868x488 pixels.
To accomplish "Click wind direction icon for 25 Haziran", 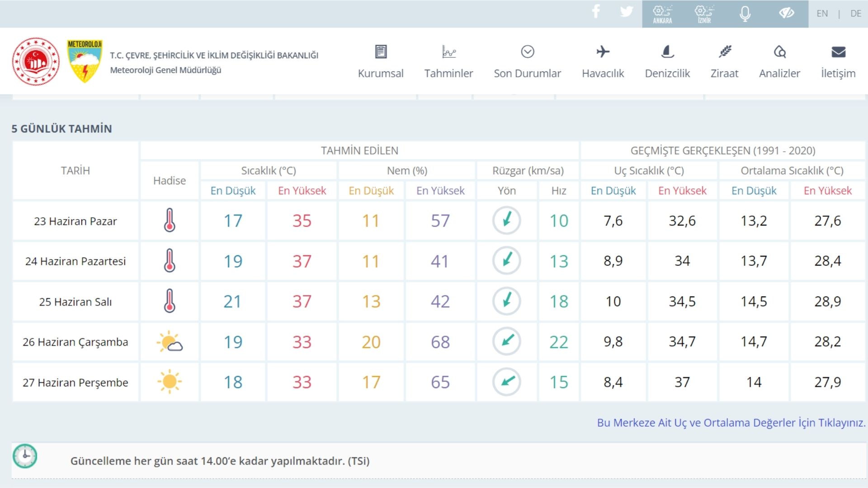I will [506, 301].
